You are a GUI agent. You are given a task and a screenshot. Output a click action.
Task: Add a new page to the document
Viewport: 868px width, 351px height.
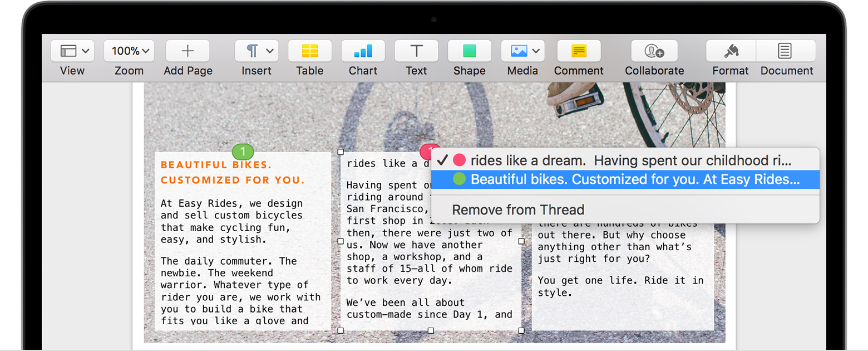click(x=188, y=51)
